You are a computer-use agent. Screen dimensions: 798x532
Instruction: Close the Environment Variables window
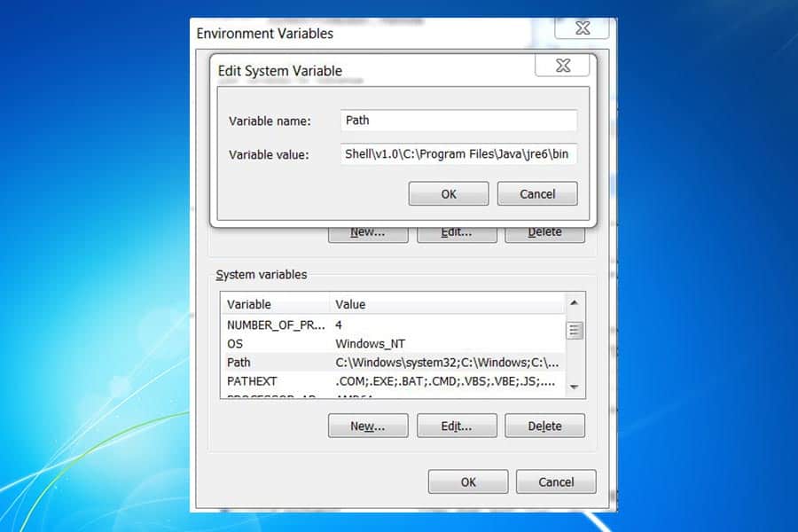[x=582, y=27]
